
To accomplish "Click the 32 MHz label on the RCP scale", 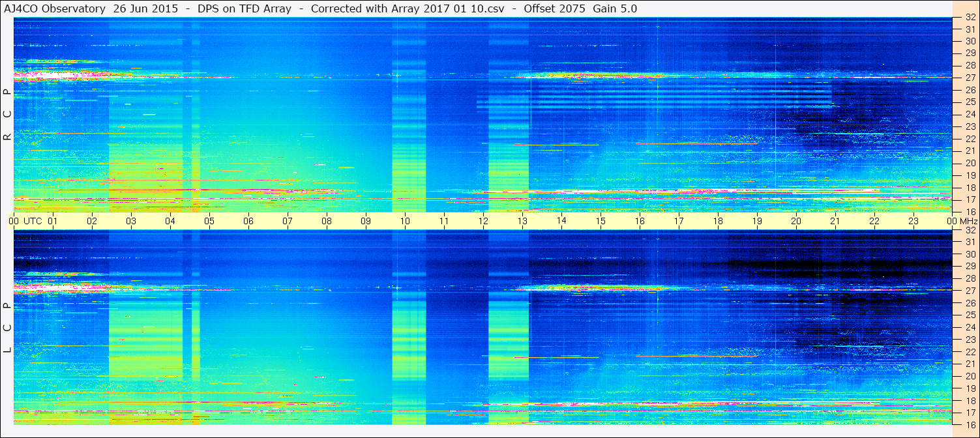I will (970, 17).
